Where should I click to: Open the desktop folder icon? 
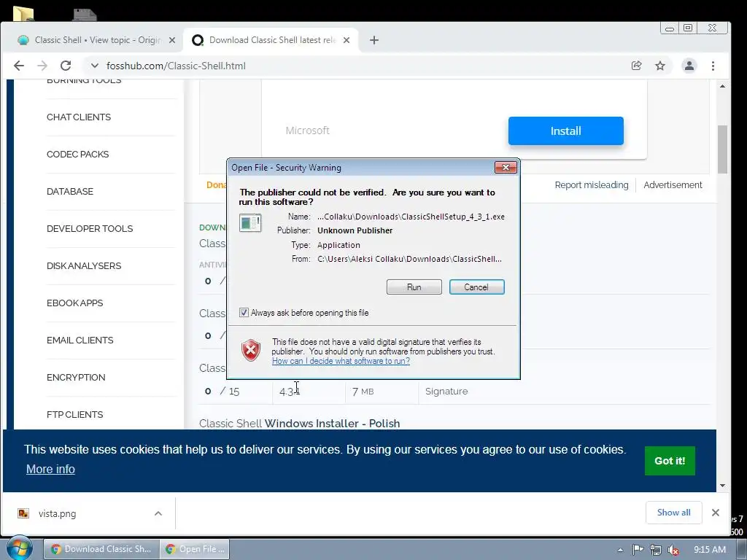pyautogui.click(x=23, y=14)
